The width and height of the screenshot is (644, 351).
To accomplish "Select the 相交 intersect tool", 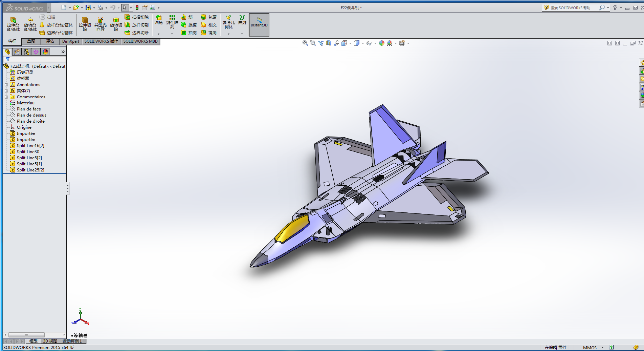I will pos(209,25).
